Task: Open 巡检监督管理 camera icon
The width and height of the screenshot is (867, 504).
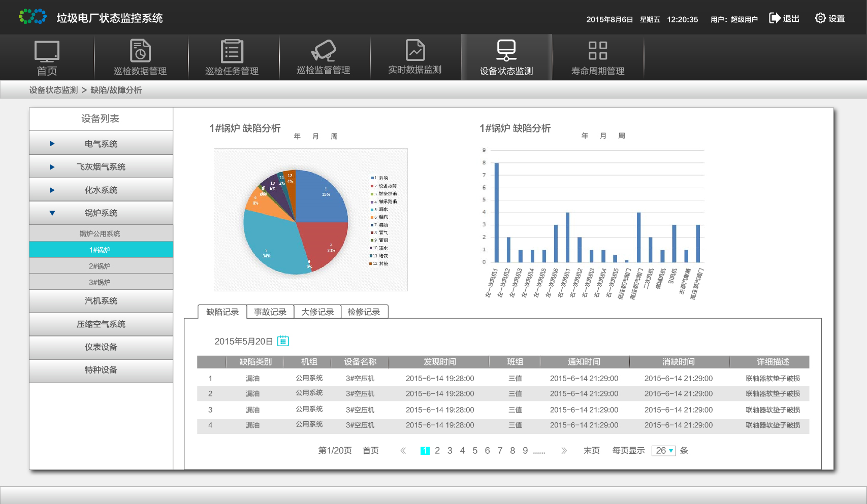Action: point(324,51)
